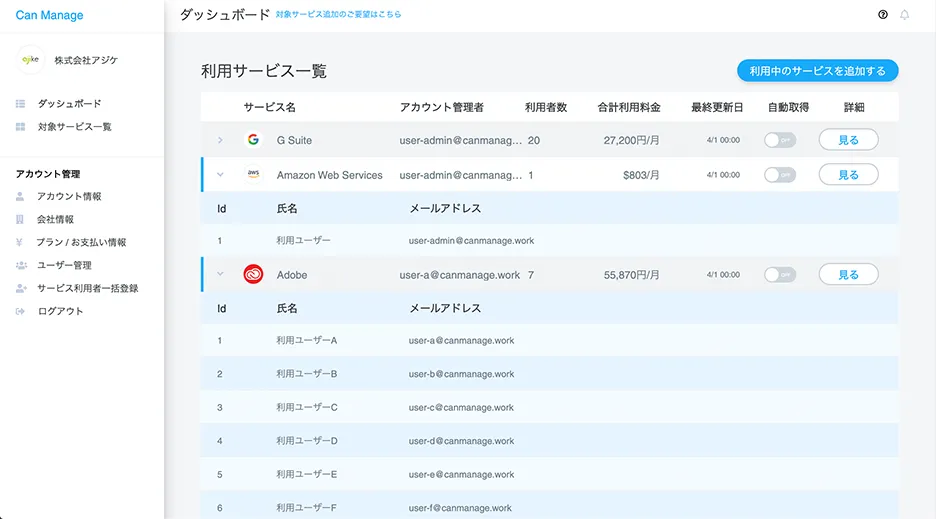Click the 利用者数 column header
Screen dimensions: 936x519
[546, 108]
